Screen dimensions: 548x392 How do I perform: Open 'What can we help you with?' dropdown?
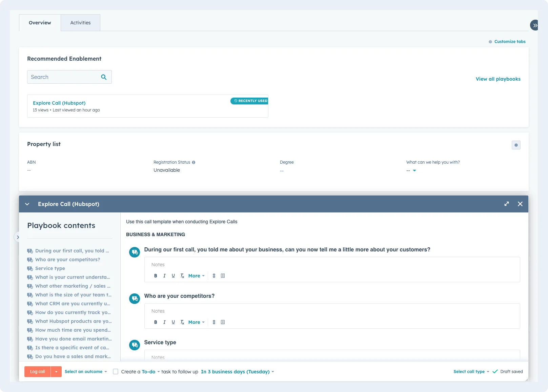tap(411, 170)
